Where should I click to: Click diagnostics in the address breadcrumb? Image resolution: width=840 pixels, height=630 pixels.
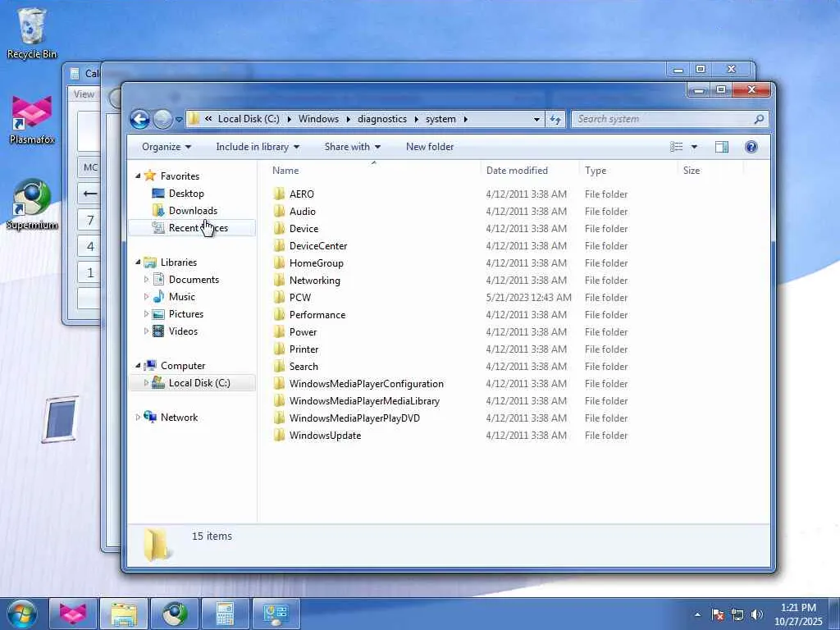coord(382,119)
